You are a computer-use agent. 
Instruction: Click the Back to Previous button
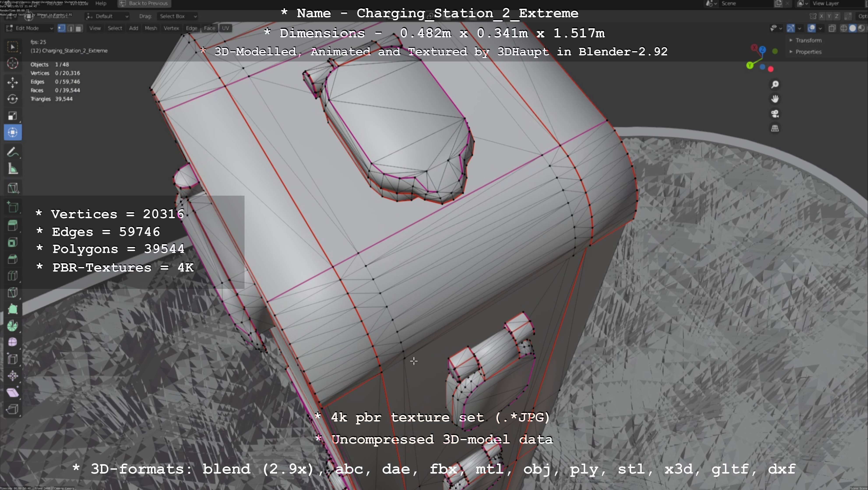click(144, 3)
